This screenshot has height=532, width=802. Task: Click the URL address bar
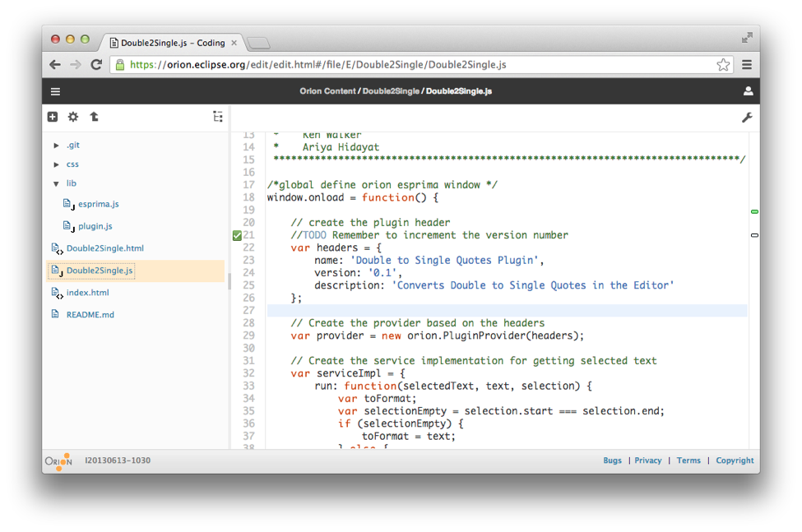tap(420, 64)
